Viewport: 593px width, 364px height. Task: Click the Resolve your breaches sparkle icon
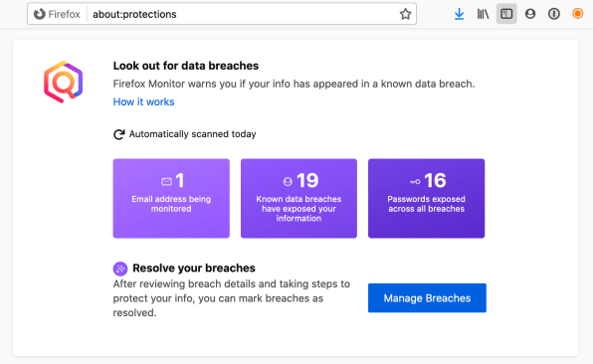(x=120, y=269)
